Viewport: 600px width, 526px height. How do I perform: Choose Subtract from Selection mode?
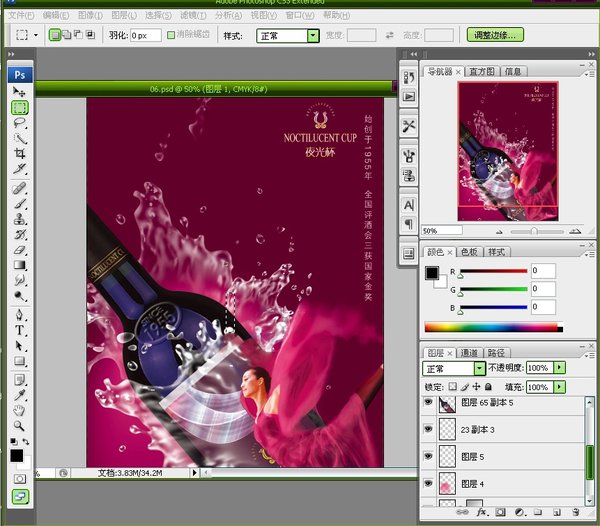(x=78, y=35)
